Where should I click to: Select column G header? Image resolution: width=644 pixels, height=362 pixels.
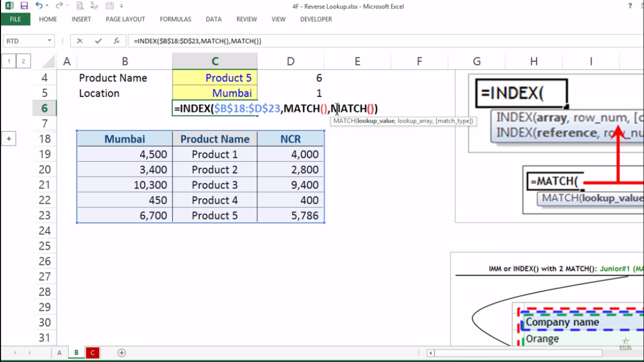477,61
